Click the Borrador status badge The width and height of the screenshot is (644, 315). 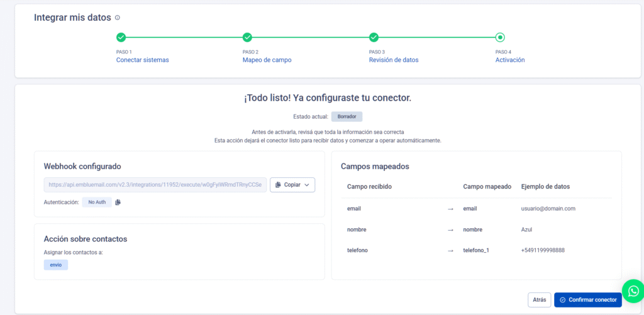[x=347, y=117]
